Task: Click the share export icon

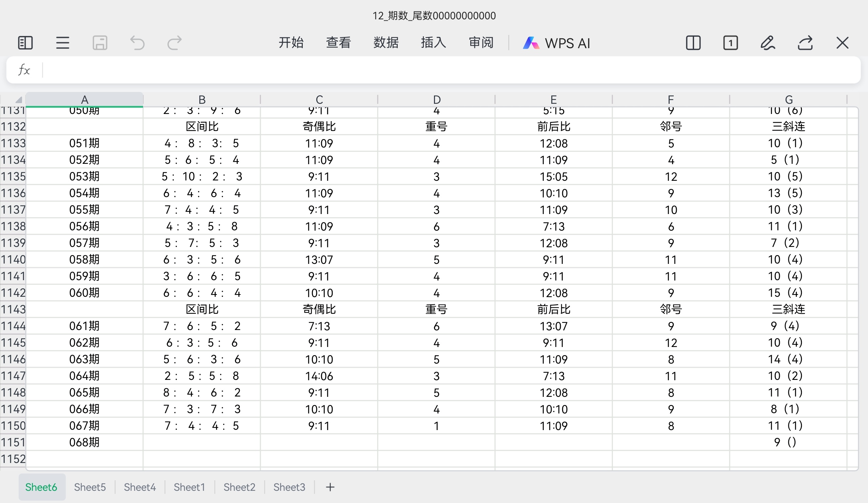Action: pos(805,43)
